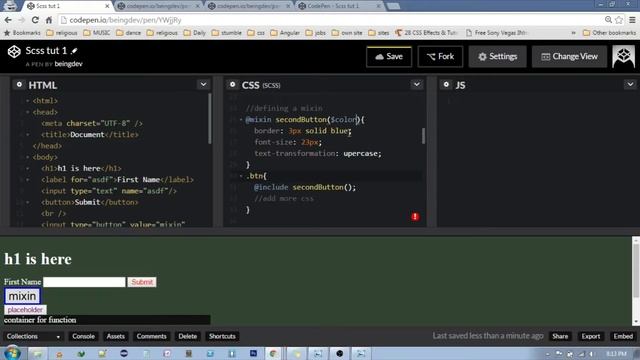Click the zoom magnifier in address bar

608,20
